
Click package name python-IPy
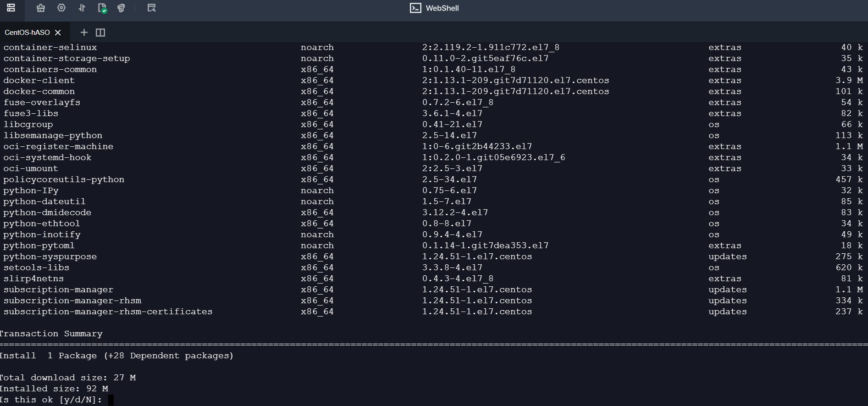tap(31, 190)
